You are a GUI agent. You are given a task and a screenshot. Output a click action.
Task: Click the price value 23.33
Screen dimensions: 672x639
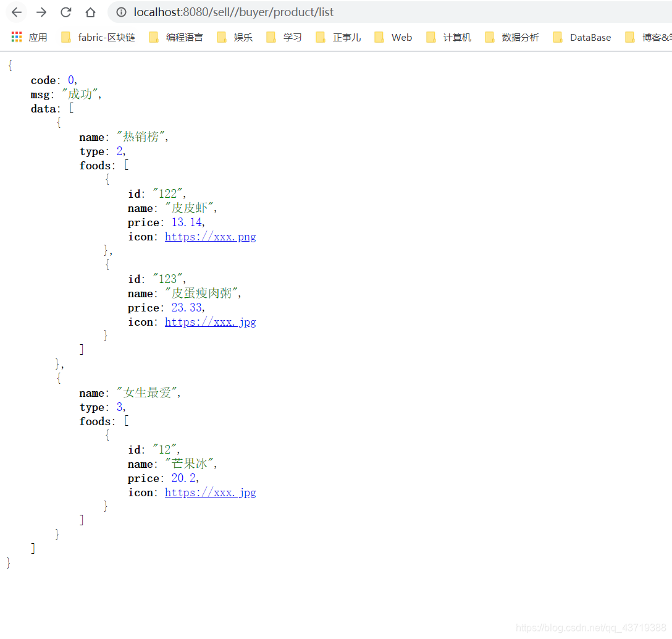(187, 308)
